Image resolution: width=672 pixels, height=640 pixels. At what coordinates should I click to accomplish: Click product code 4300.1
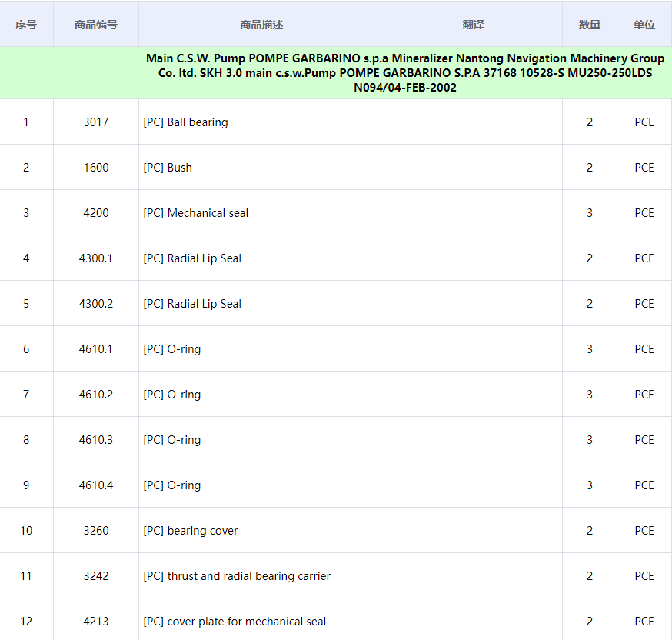(x=96, y=258)
